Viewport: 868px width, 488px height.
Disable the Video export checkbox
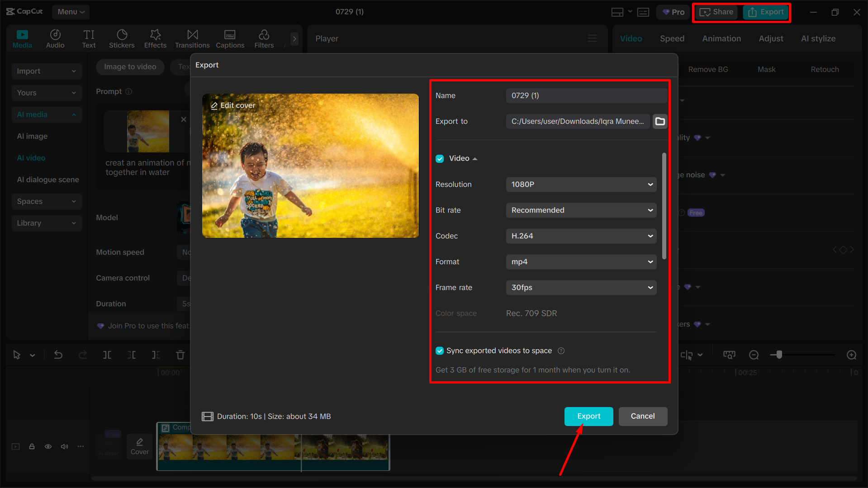point(440,158)
